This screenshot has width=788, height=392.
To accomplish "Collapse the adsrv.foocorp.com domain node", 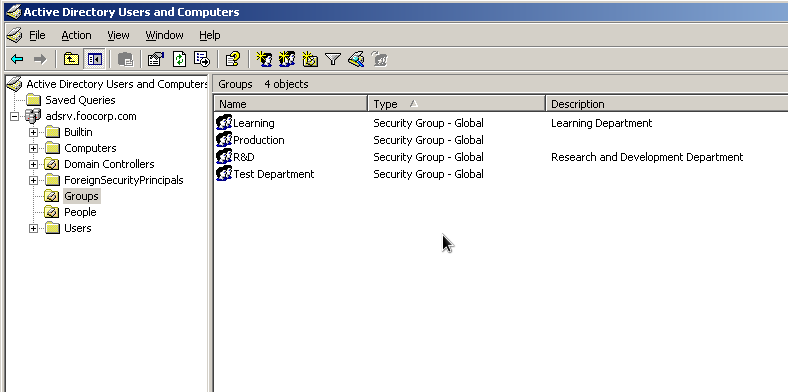I will [15, 117].
